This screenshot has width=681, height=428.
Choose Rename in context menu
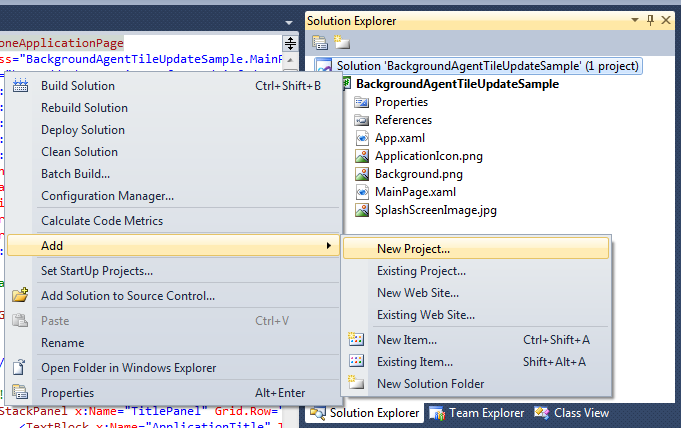pyautogui.click(x=173, y=343)
